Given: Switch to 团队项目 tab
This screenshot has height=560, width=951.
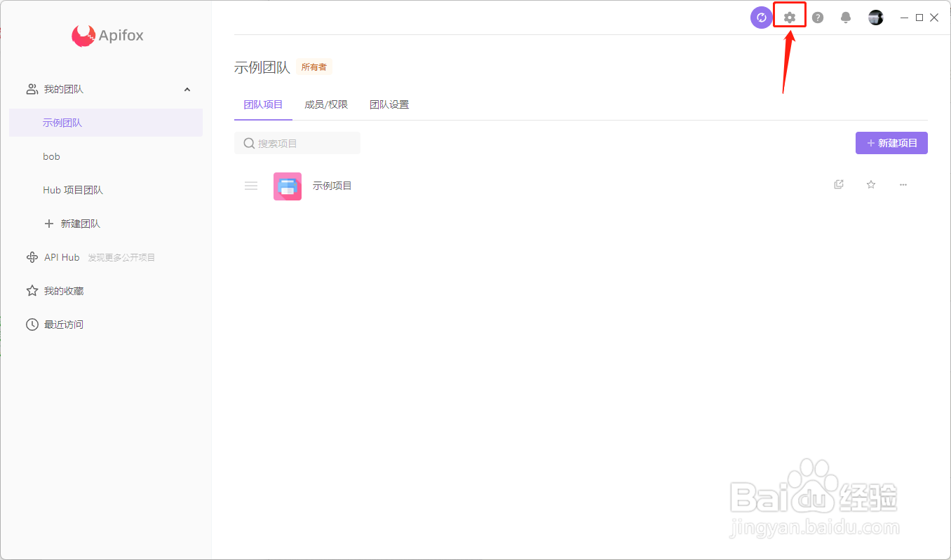Looking at the screenshot, I should pos(263,104).
